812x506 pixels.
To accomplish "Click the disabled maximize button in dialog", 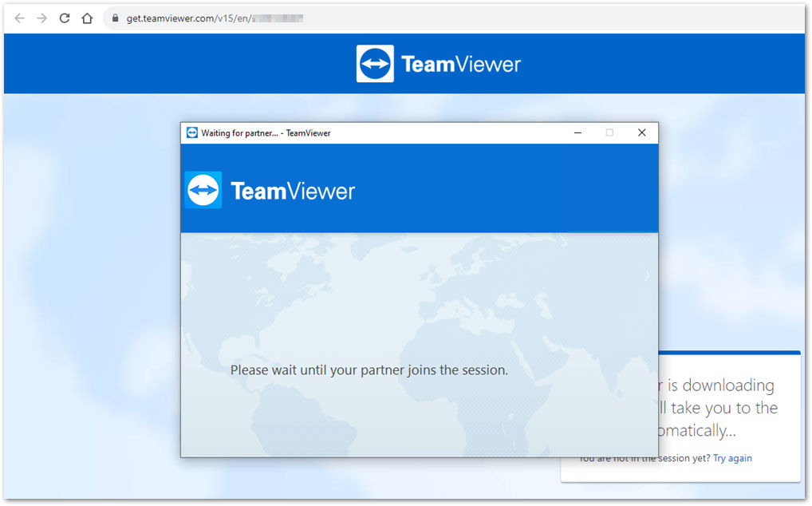I will tap(609, 132).
